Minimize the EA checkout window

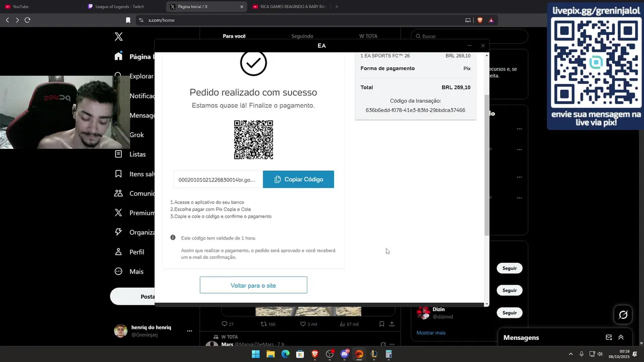(x=469, y=46)
